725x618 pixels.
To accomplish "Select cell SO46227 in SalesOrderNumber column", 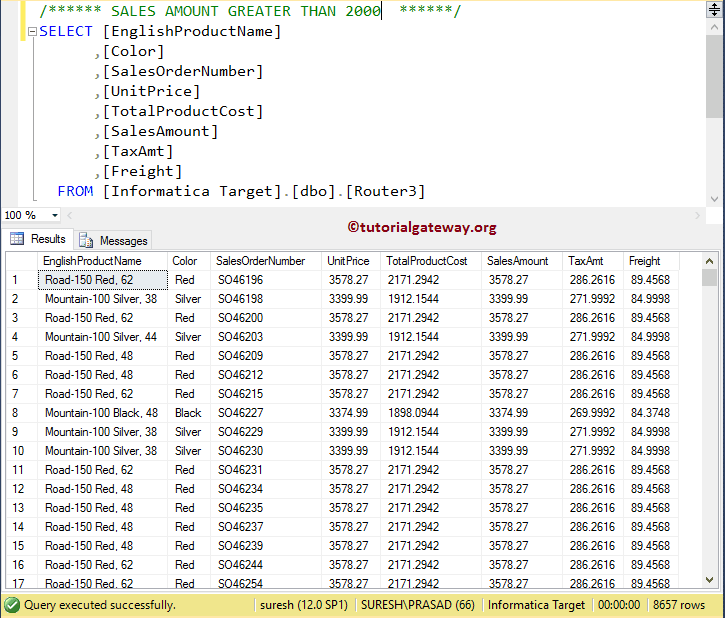I will tap(241, 413).
